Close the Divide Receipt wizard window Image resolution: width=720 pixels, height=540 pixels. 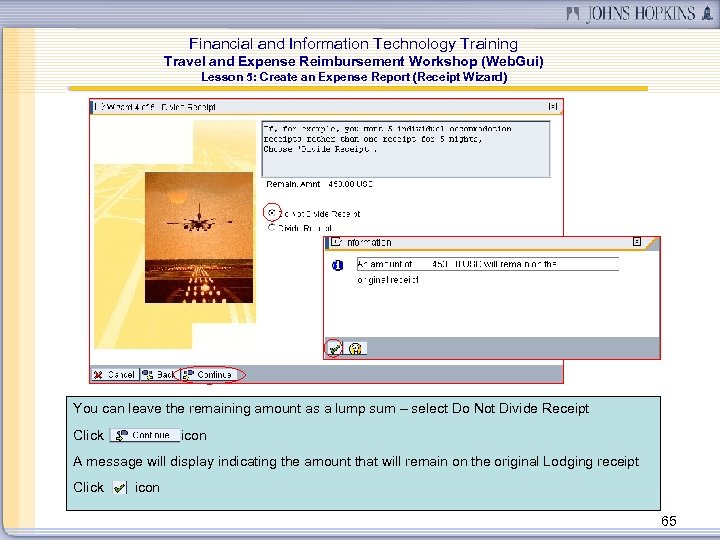click(553, 107)
